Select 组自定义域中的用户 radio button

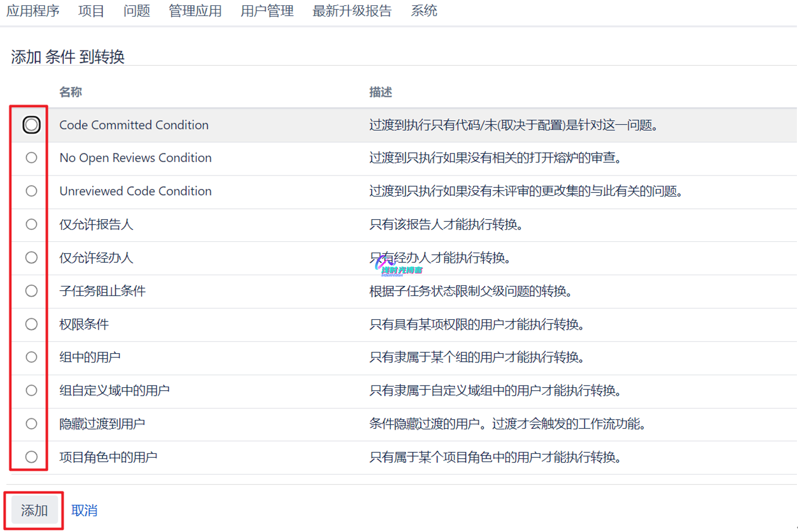[31, 390]
